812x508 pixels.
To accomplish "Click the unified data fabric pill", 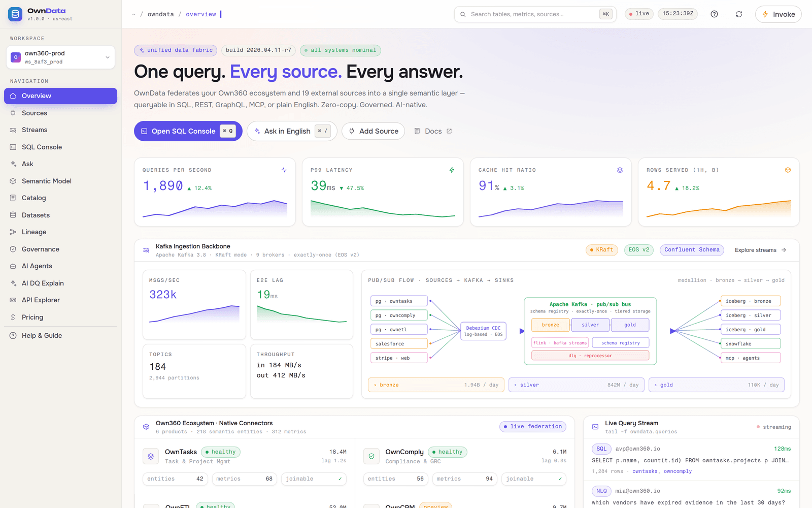I will [x=175, y=50].
